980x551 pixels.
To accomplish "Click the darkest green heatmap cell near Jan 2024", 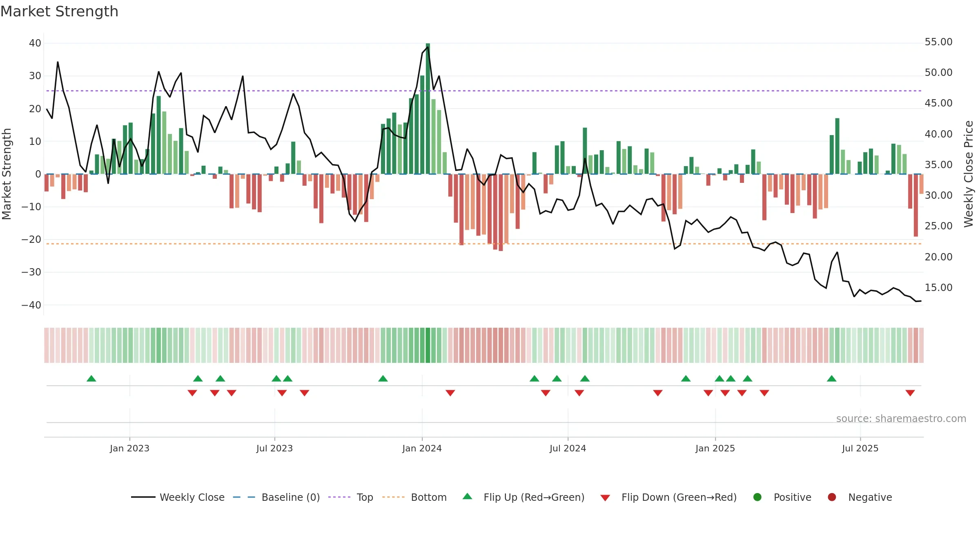I will (428, 345).
